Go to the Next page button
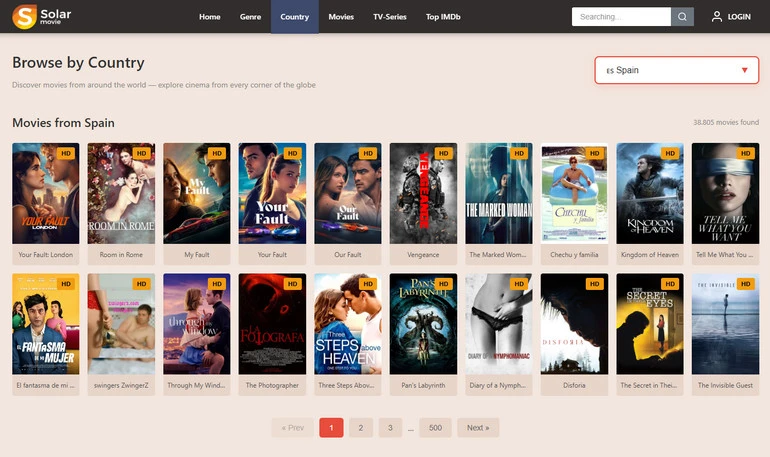The image size is (770, 457). pyautogui.click(x=478, y=428)
